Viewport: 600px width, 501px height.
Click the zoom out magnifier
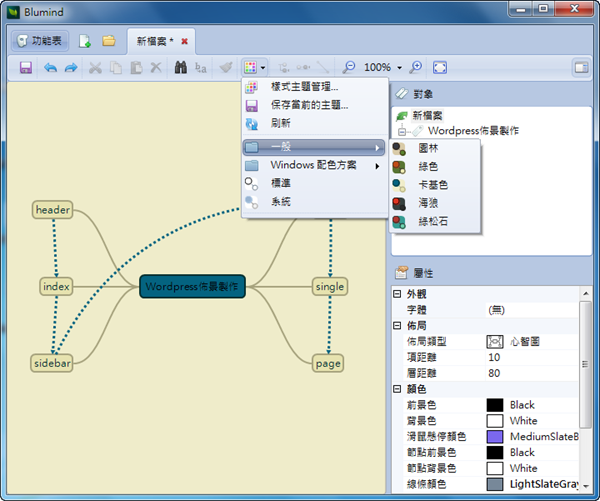click(349, 67)
